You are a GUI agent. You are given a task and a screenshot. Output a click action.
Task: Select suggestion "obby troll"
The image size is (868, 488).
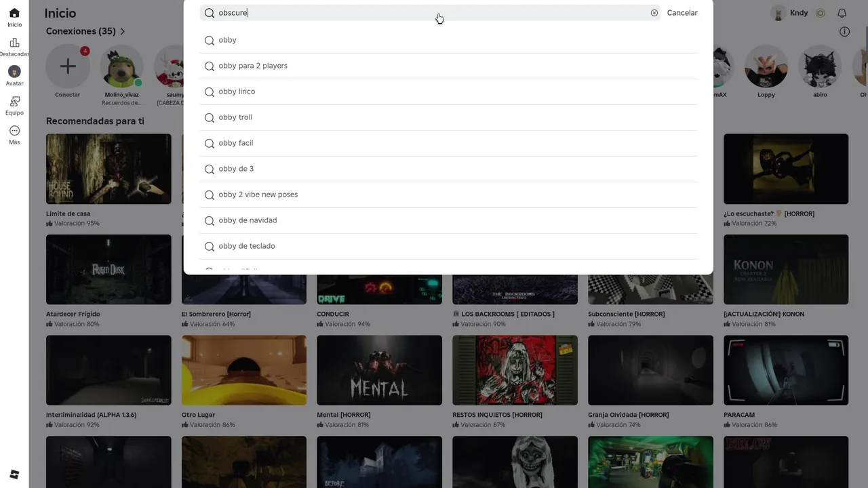pyautogui.click(x=448, y=117)
